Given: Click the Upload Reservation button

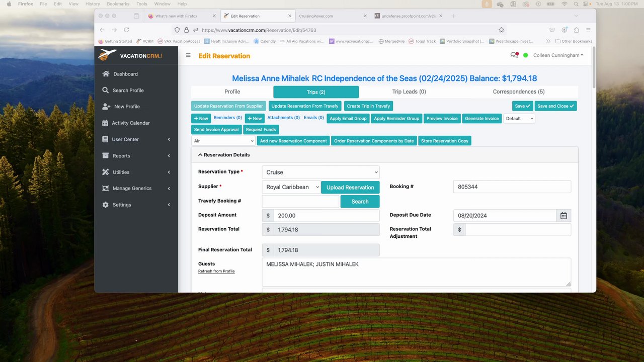Looking at the screenshot, I should tap(350, 187).
